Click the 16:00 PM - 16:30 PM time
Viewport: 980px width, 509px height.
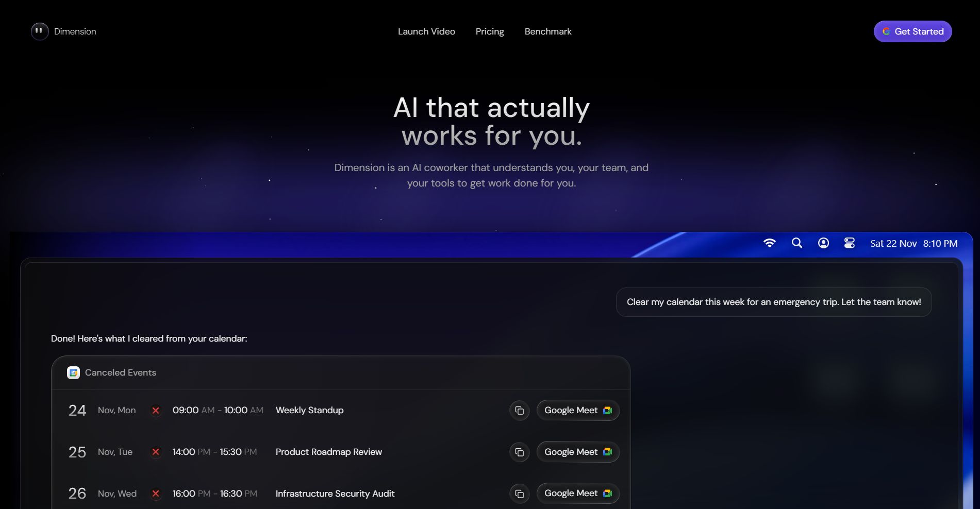point(215,494)
